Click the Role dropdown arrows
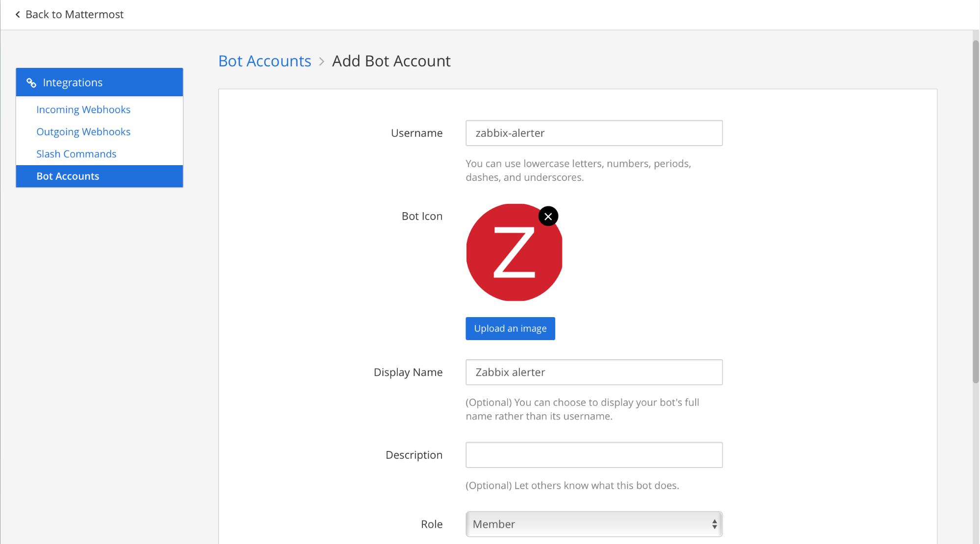 714,524
